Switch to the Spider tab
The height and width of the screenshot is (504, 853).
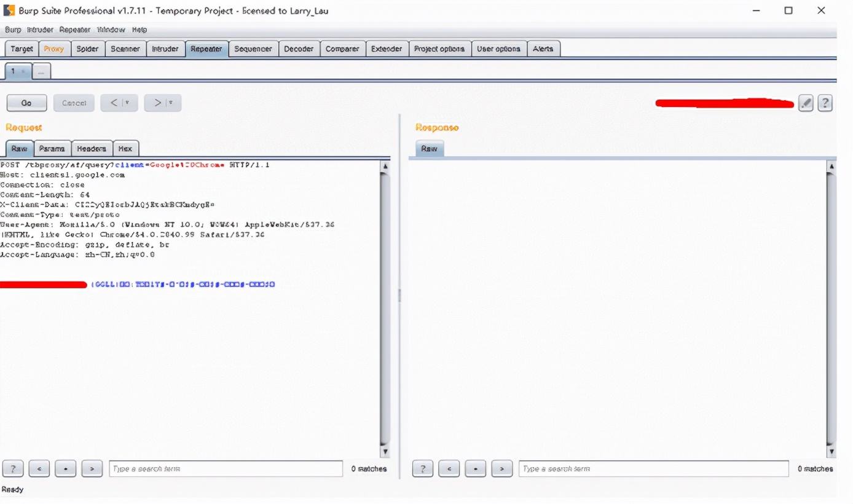tap(87, 49)
